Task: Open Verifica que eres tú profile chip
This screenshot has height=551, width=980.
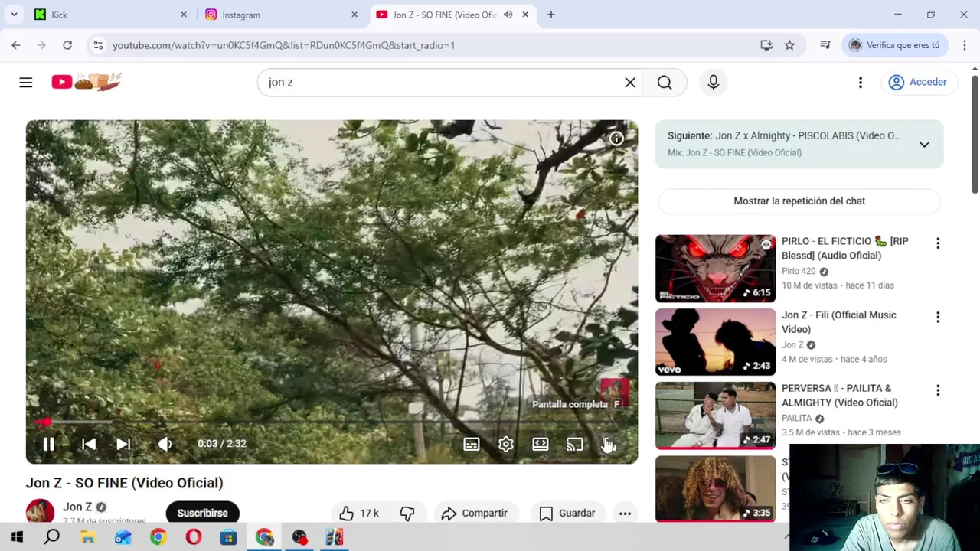Action: point(895,45)
